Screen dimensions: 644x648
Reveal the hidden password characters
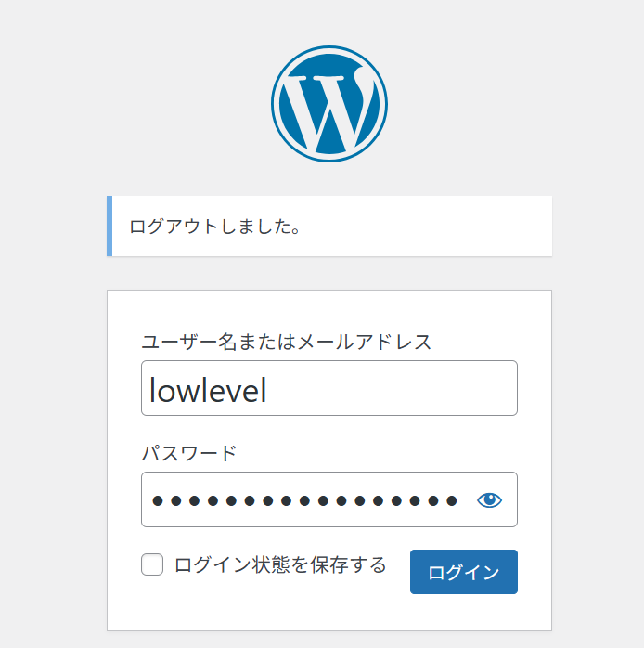(489, 500)
